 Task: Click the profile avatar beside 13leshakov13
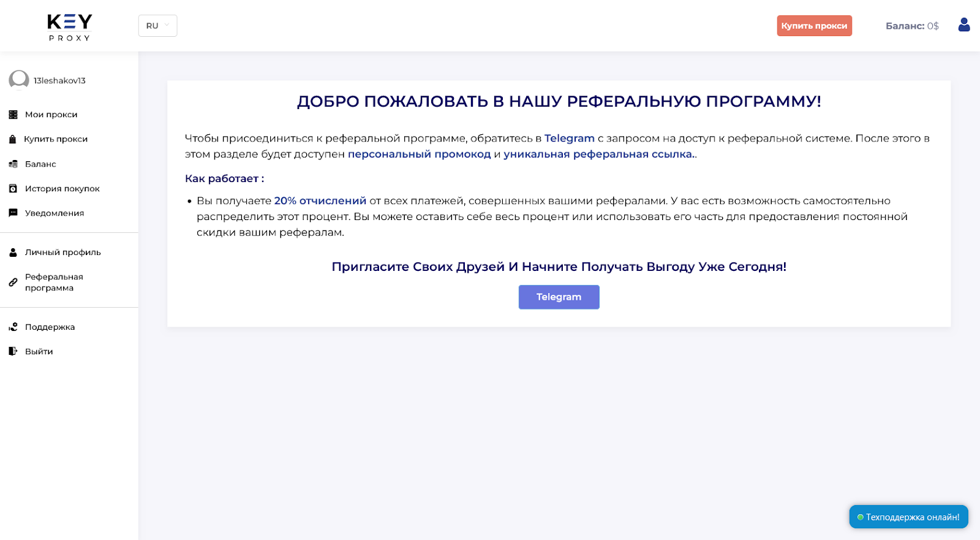coord(19,80)
